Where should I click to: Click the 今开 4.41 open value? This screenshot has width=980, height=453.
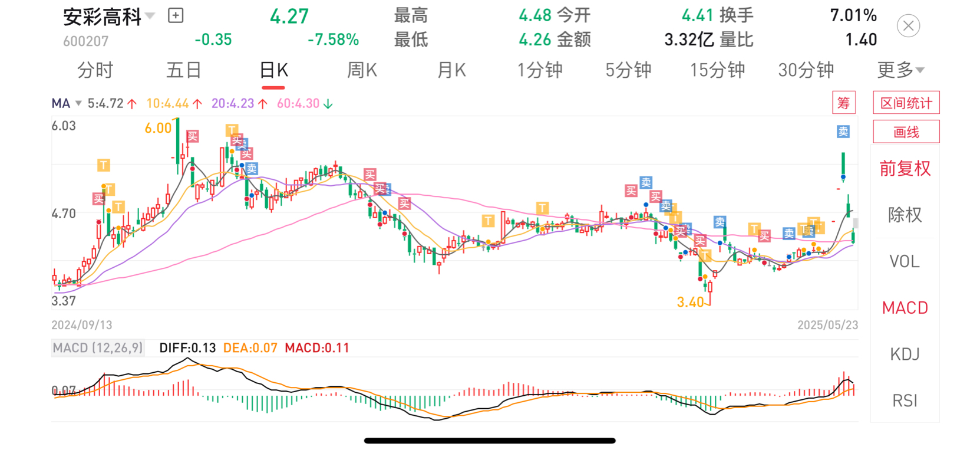coord(698,15)
